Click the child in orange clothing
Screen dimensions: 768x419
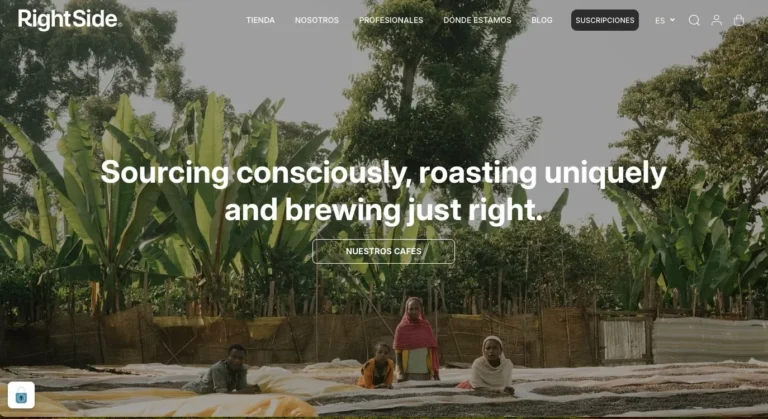click(376, 366)
